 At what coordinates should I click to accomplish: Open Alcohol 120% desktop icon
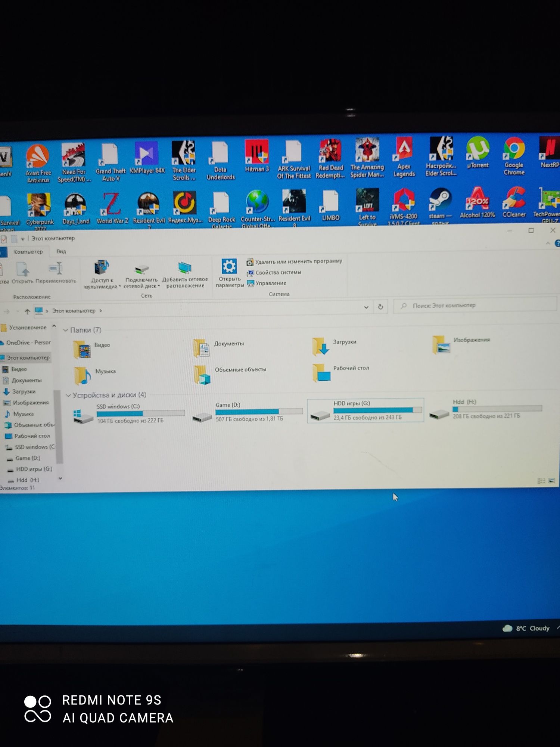click(x=477, y=203)
